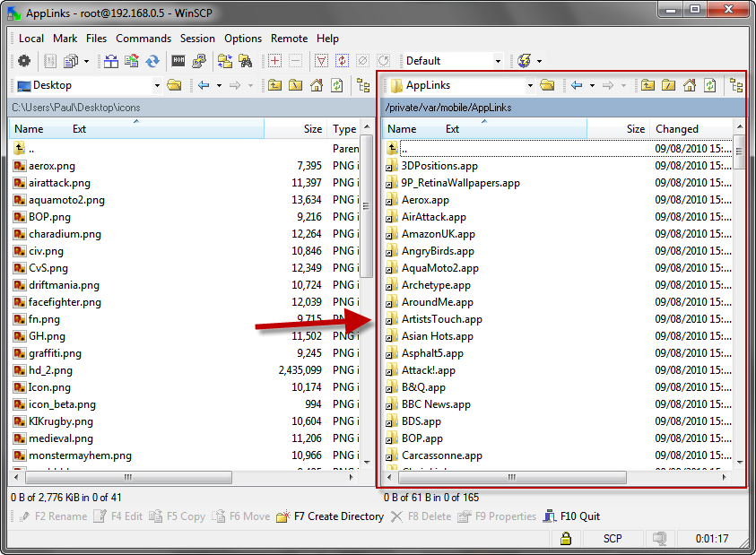Sort local files by Size column
Screen dimensions: 756x555
pos(295,129)
